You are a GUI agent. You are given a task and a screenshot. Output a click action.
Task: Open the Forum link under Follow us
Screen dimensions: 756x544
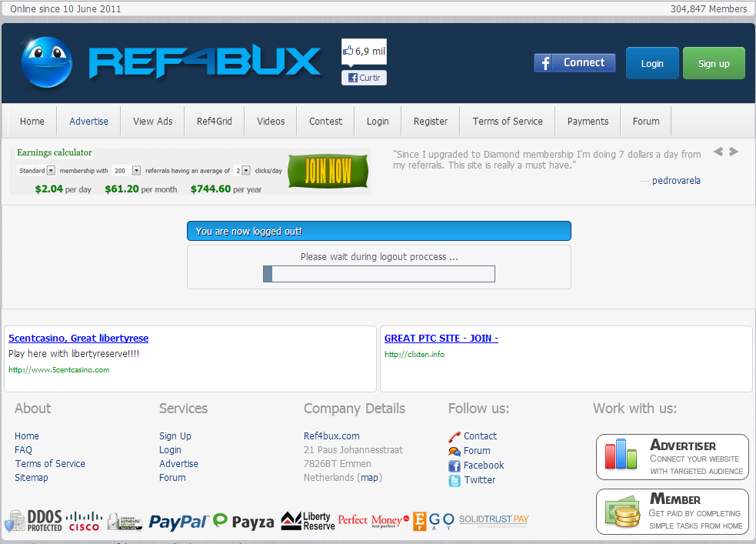477,450
